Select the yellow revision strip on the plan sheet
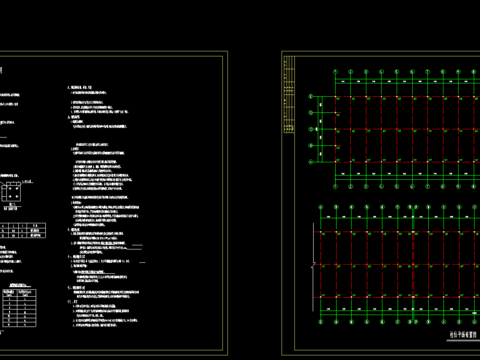480x360 pixels. click(289, 95)
